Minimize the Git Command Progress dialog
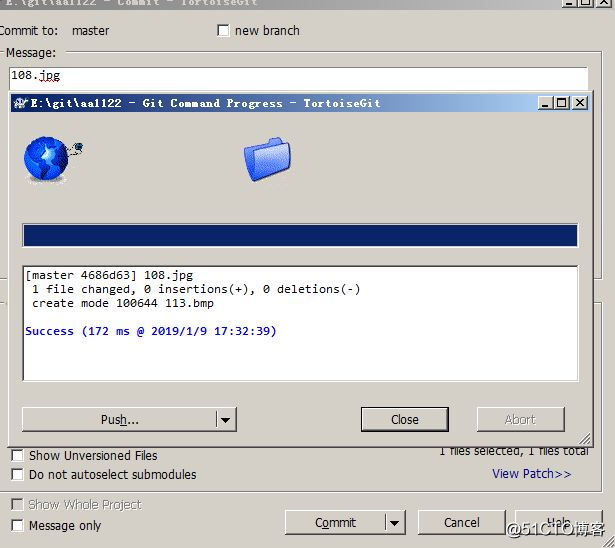The width and height of the screenshot is (615, 548). pyautogui.click(x=545, y=103)
